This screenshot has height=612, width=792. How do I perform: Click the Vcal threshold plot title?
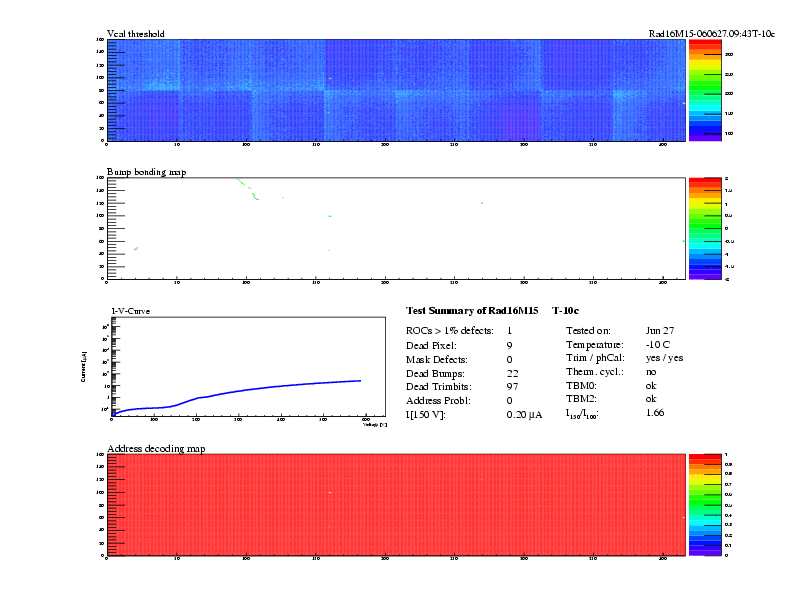[136, 34]
